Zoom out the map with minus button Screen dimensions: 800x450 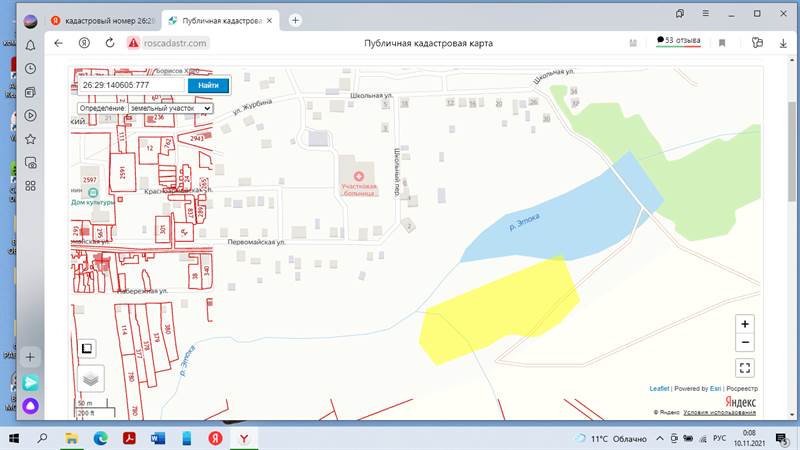744,342
